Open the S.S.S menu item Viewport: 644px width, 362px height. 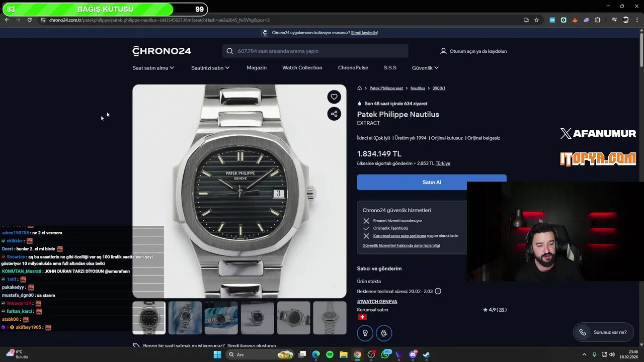(x=390, y=67)
